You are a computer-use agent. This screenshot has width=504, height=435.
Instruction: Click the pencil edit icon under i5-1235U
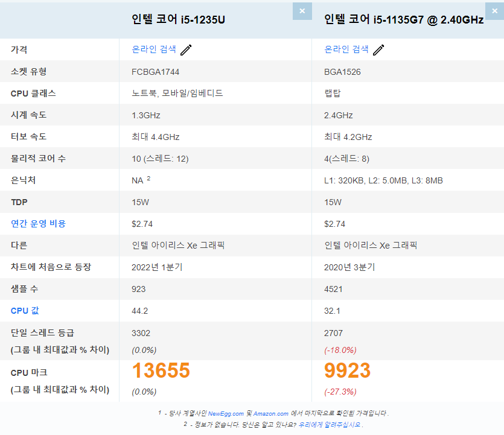coord(186,50)
